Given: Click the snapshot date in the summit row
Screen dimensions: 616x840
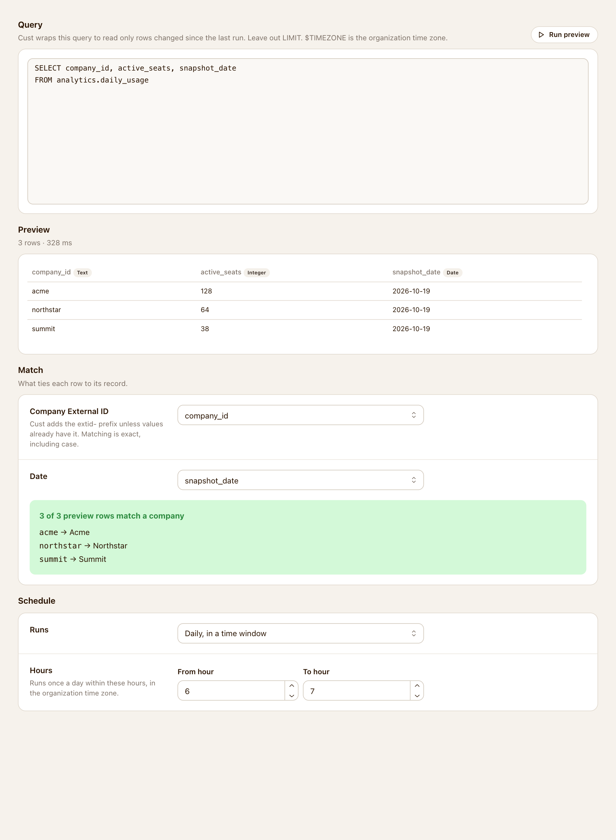Looking at the screenshot, I should (x=411, y=329).
